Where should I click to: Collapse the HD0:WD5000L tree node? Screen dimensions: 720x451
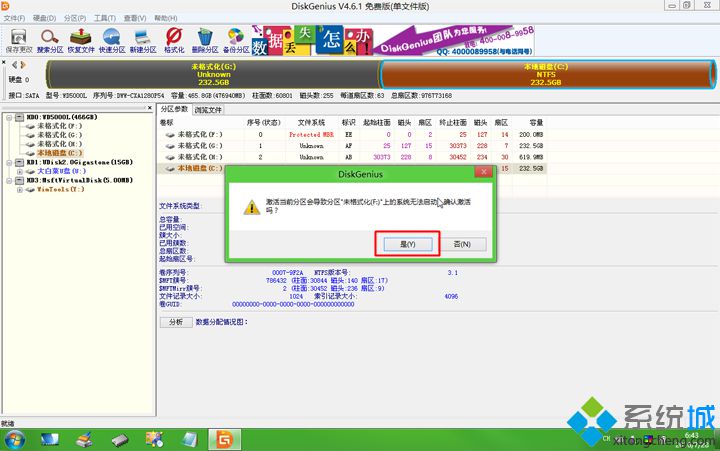click(9, 117)
